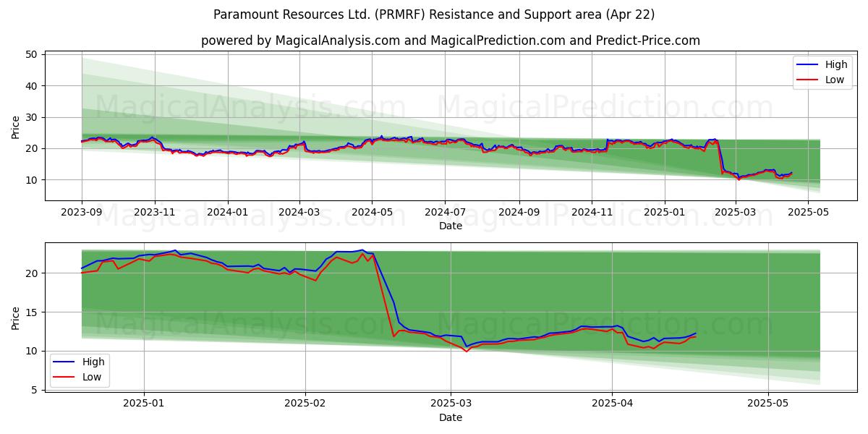
Task: Click the '2023-11' x-axis label on top chart
Action: pyautogui.click(x=154, y=213)
